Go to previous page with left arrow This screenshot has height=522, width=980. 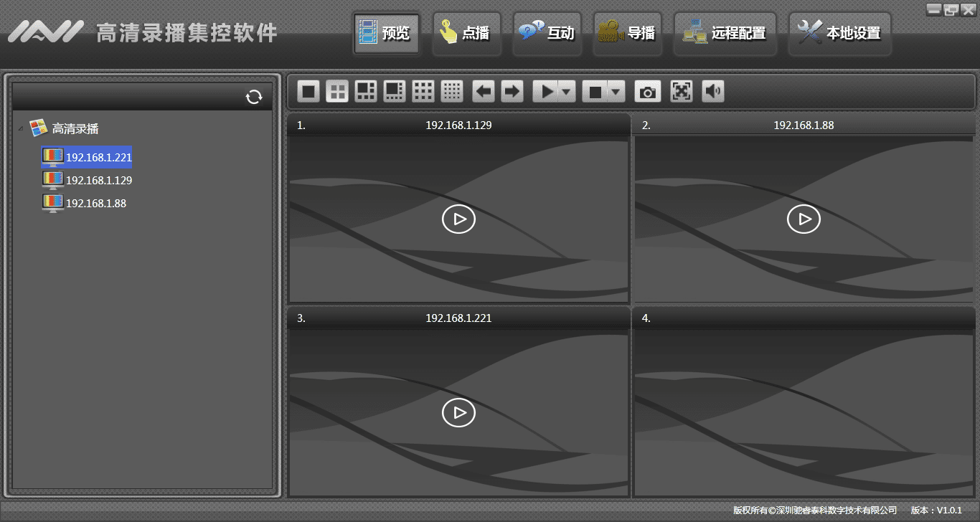tap(484, 91)
